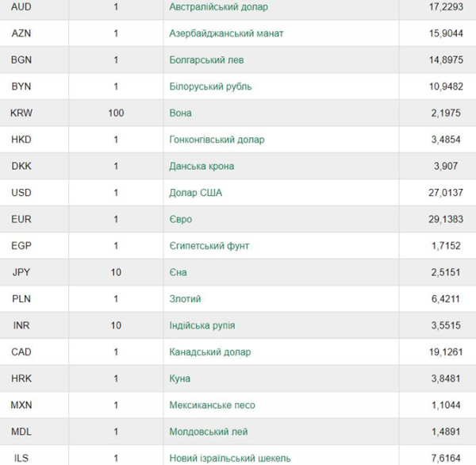476x465 pixels.
Task: Open the Єгипетський фунт link
Action: [x=209, y=246]
